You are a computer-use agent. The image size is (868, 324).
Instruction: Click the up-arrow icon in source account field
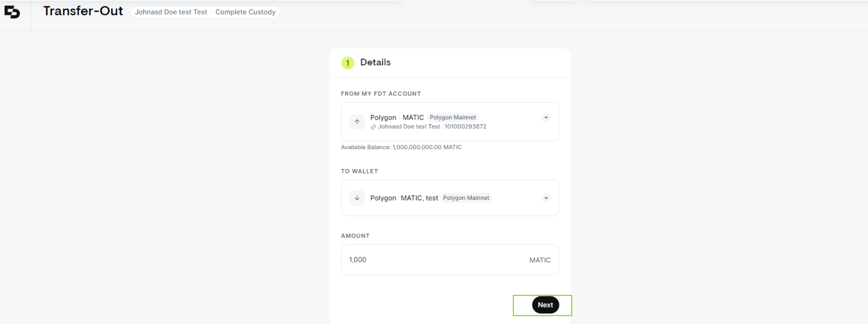[x=357, y=122]
